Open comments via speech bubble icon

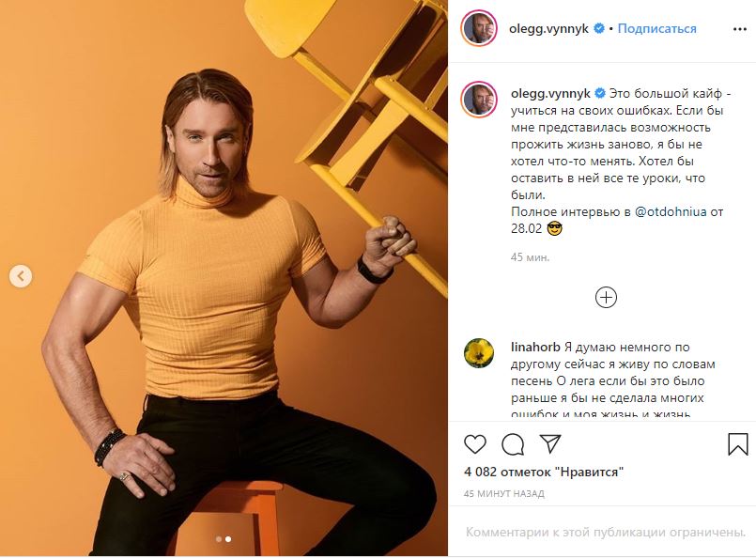tap(513, 442)
